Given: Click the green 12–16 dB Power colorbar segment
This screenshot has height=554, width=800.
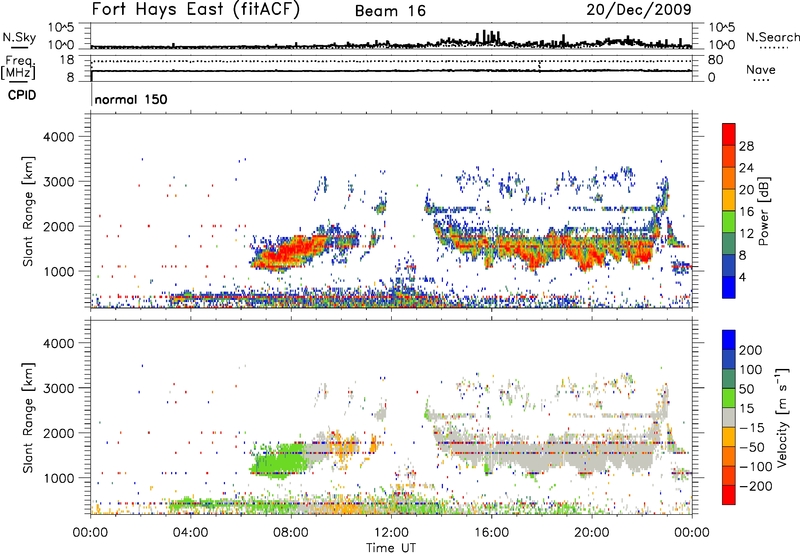Looking at the screenshot, I should 729,222.
